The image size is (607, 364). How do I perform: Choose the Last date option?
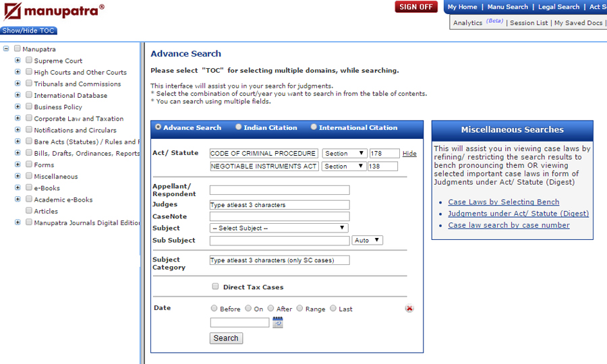333,308
